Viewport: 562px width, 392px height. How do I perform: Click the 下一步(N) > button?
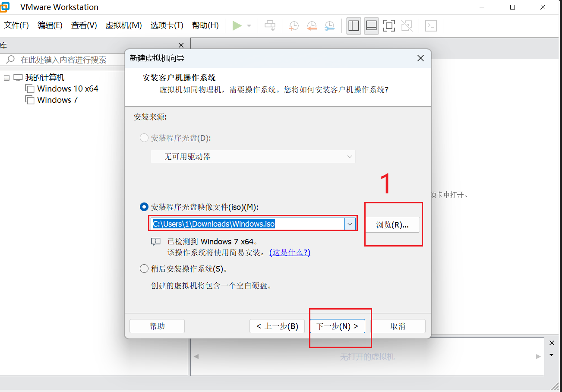tap(338, 326)
